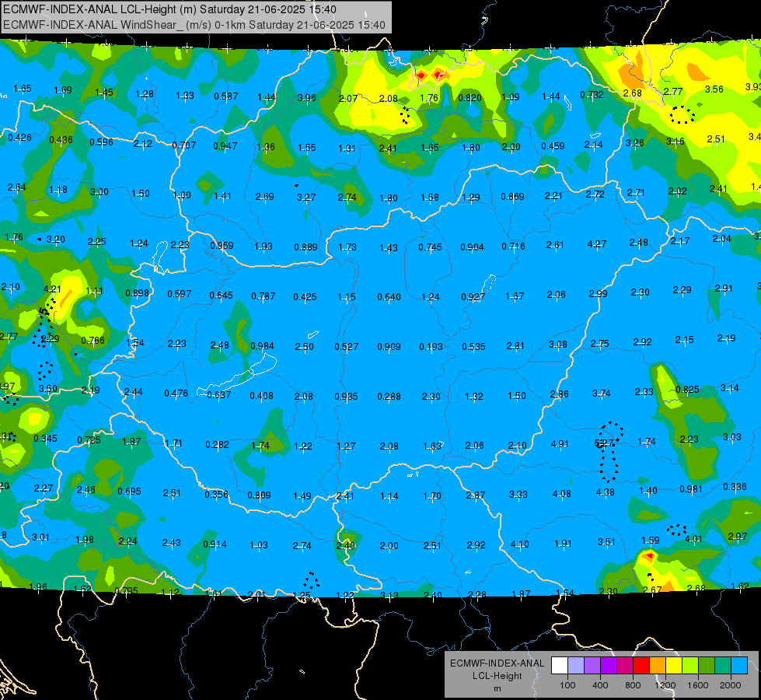The height and width of the screenshot is (700, 761).
Task: Click the wind shear value 0.981
Action: point(690,489)
